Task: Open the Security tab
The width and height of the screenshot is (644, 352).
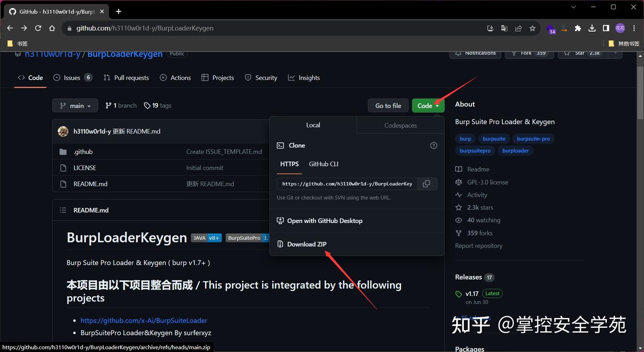Action: point(261,78)
